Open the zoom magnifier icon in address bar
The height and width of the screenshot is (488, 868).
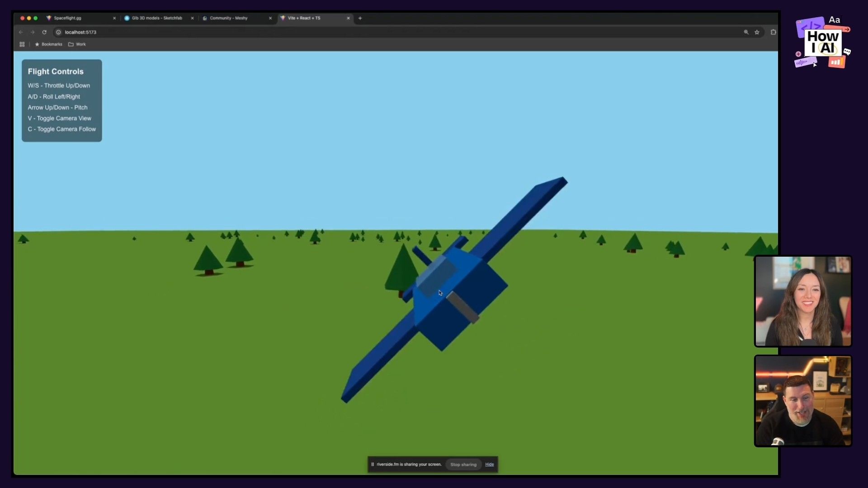(746, 32)
